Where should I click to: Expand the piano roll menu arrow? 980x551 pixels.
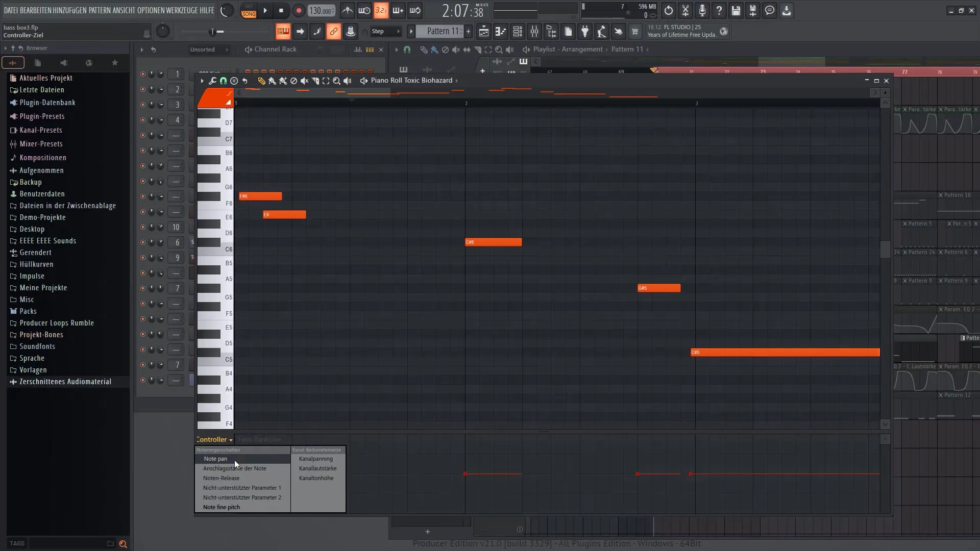(202, 81)
